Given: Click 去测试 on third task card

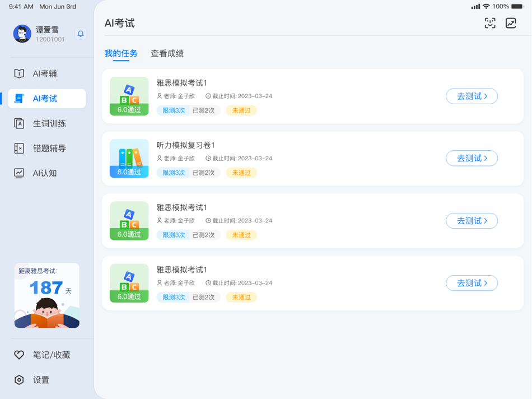Looking at the screenshot, I should point(472,221).
